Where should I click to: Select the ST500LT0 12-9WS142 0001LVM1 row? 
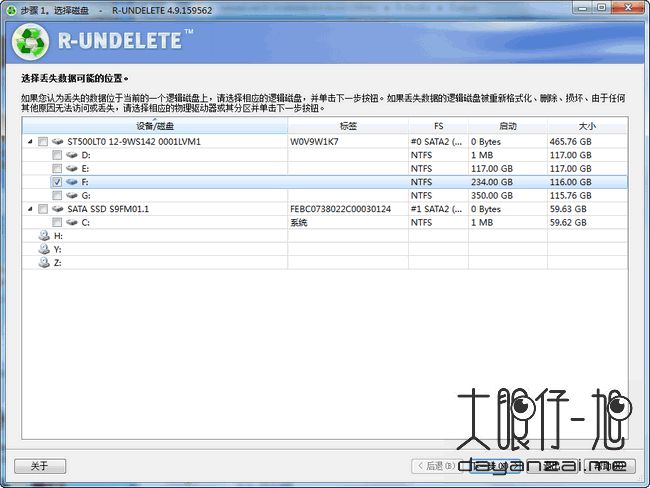pyautogui.click(x=325, y=142)
